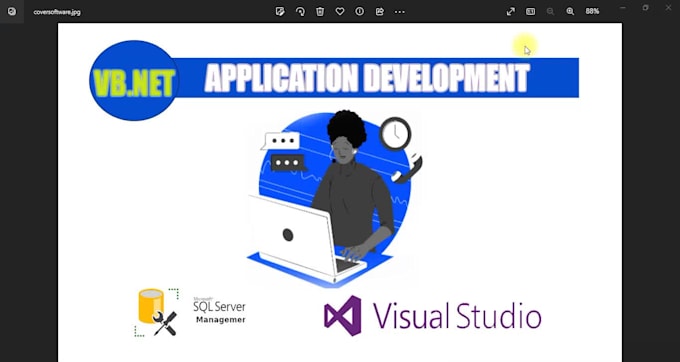Zoom in with the plus magnifier
The image size is (680, 362).
coord(570,12)
